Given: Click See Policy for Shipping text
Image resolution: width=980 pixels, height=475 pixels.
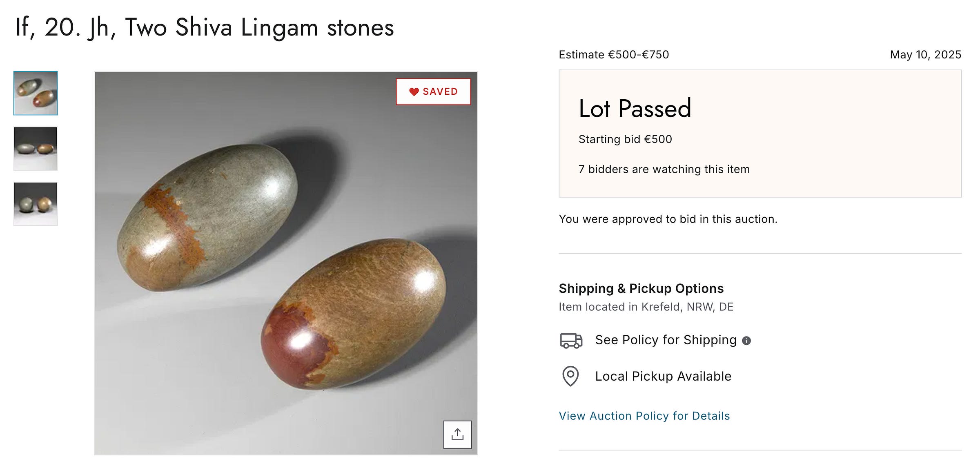Looking at the screenshot, I should point(666,340).
